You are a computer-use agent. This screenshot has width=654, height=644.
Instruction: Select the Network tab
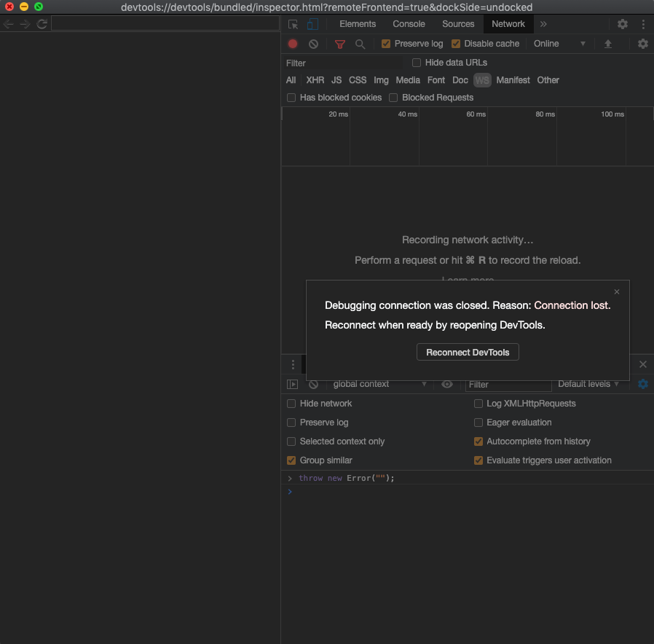point(508,24)
